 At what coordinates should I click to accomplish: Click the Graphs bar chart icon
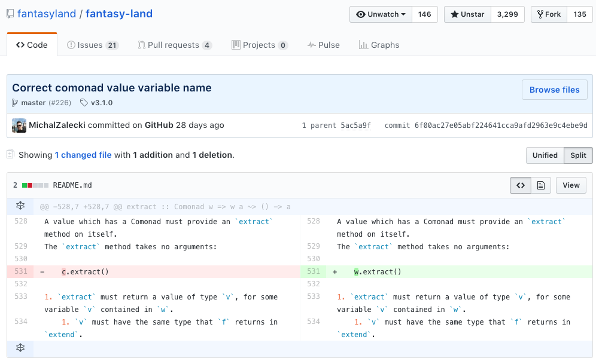click(x=363, y=45)
